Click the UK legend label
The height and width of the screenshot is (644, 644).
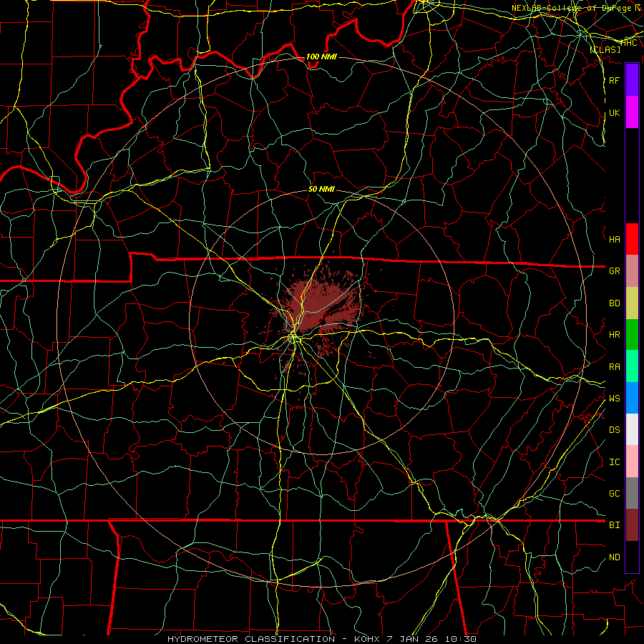click(615, 112)
